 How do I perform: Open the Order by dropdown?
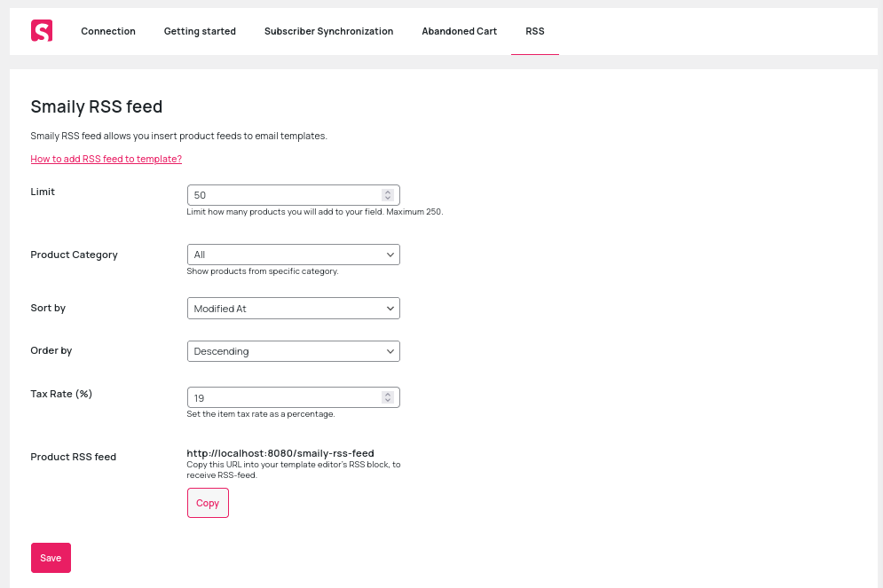(293, 351)
